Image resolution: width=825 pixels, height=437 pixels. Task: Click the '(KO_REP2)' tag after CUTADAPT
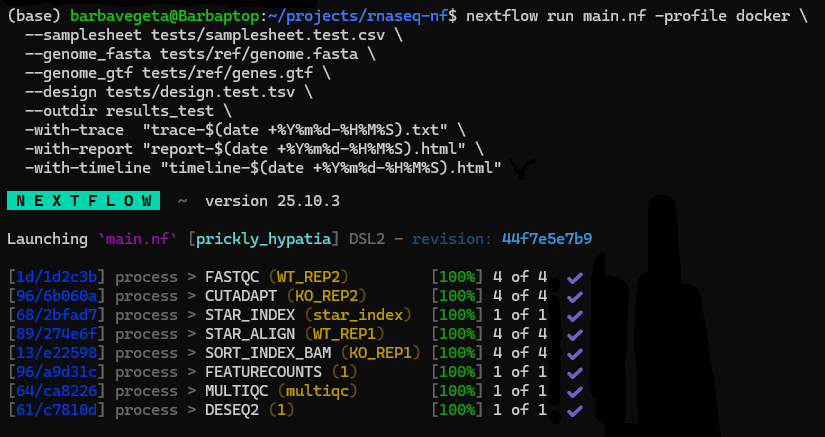pos(327,296)
